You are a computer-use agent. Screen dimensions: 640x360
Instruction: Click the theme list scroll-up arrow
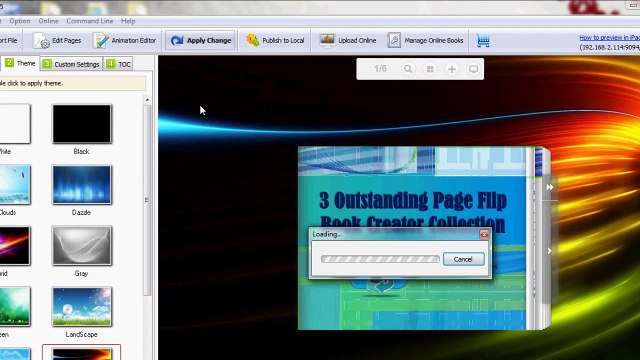(147, 100)
